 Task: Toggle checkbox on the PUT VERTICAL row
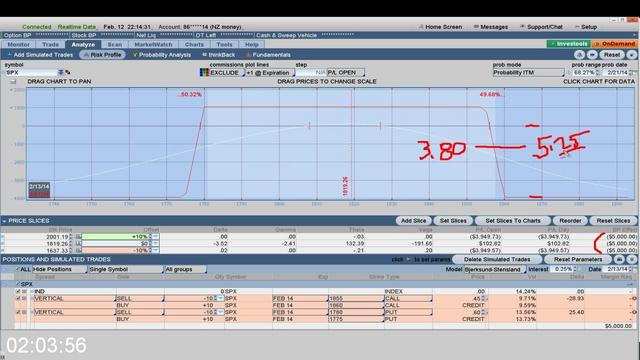click(x=18, y=312)
